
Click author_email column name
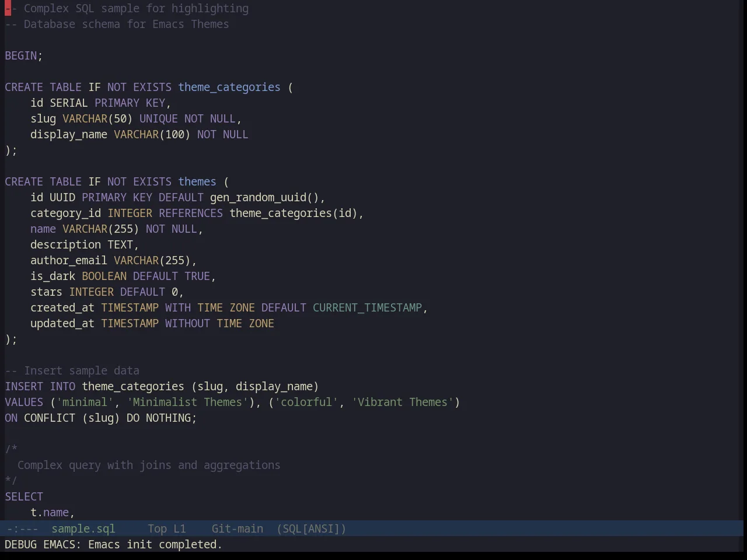69,260
